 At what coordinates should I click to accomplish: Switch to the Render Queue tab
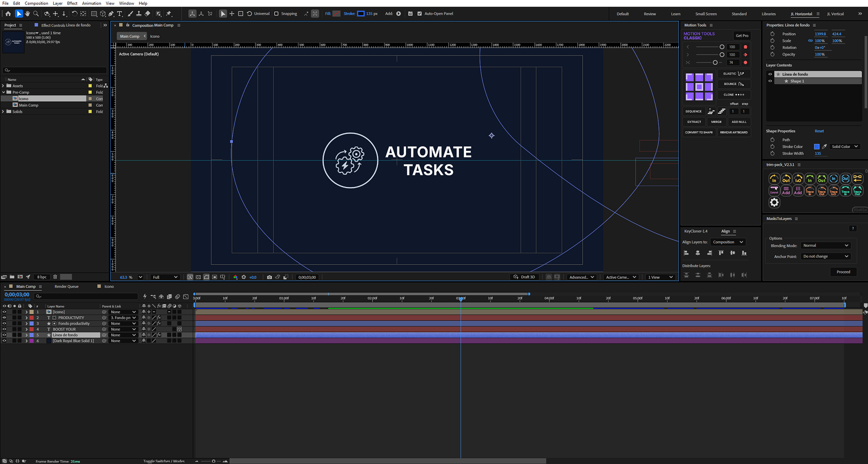click(66, 287)
